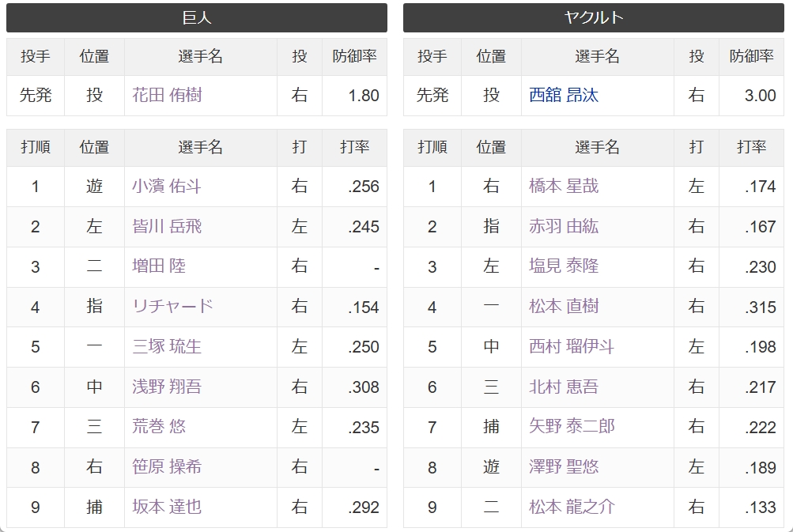Click catcher 坂本 達也 link

click(x=167, y=507)
